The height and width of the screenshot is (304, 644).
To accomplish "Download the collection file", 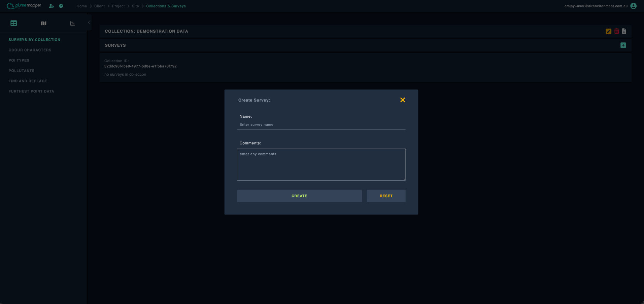I will [624, 31].
